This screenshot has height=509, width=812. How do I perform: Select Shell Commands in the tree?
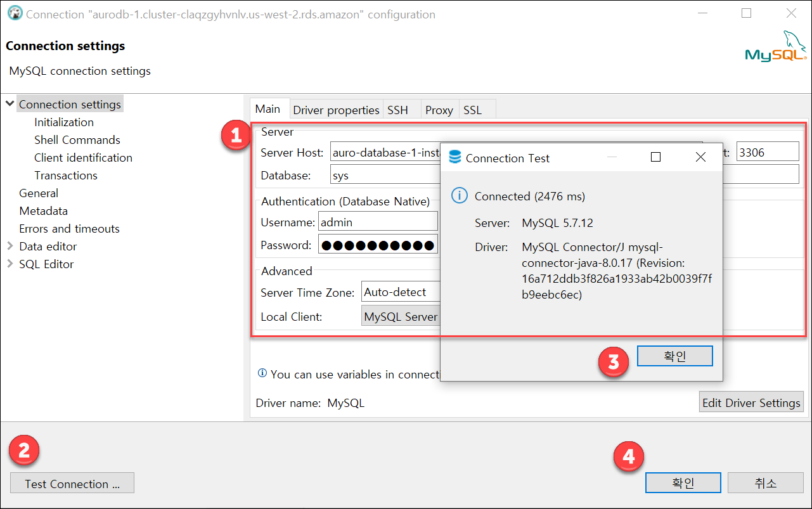[77, 140]
